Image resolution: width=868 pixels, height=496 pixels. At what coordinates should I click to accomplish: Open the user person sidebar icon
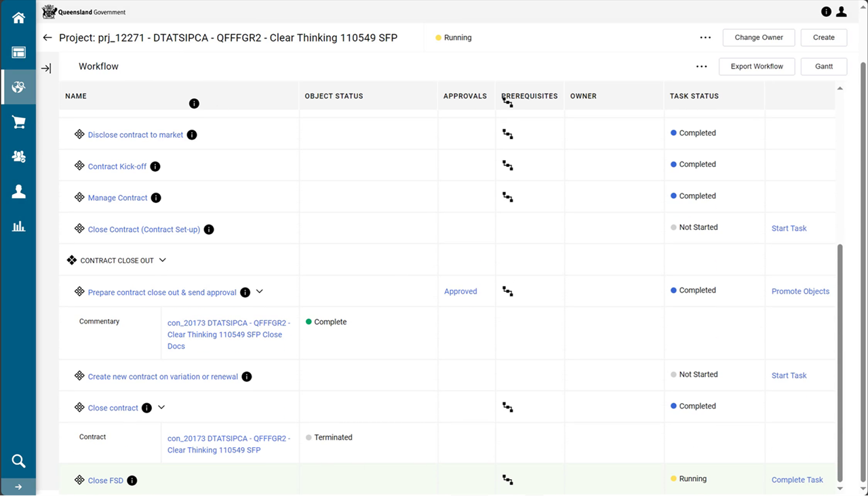[x=18, y=192]
